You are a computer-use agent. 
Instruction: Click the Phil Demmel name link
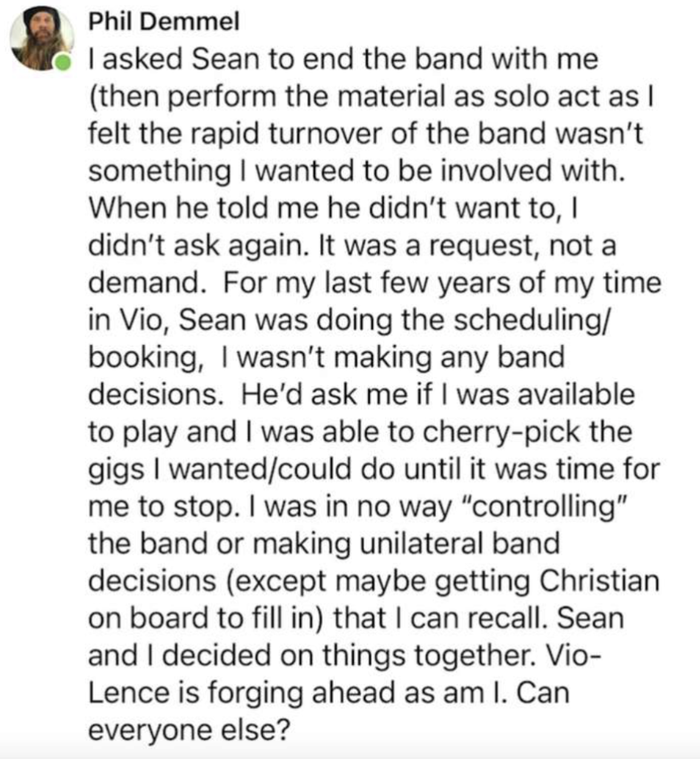pyautogui.click(x=163, y=22)
